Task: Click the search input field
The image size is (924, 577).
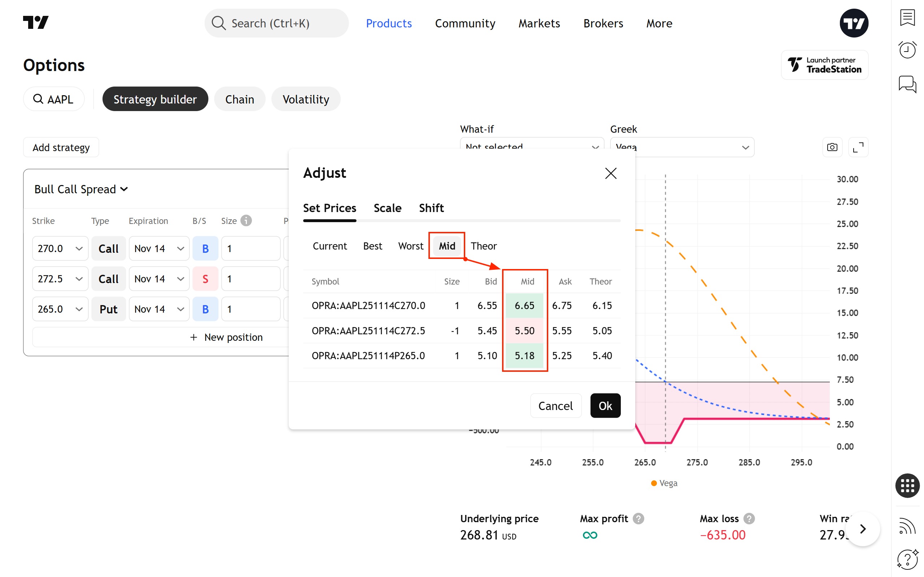Action: click(276, 23)
